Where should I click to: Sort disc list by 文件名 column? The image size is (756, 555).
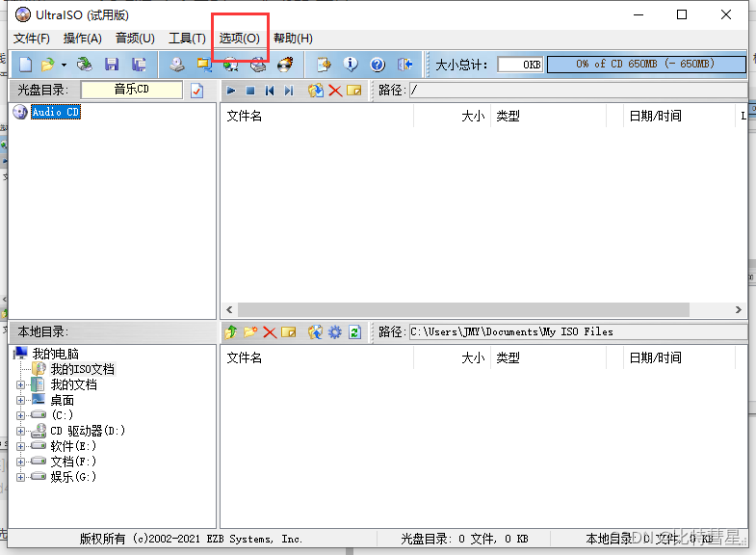pos(317,116)
